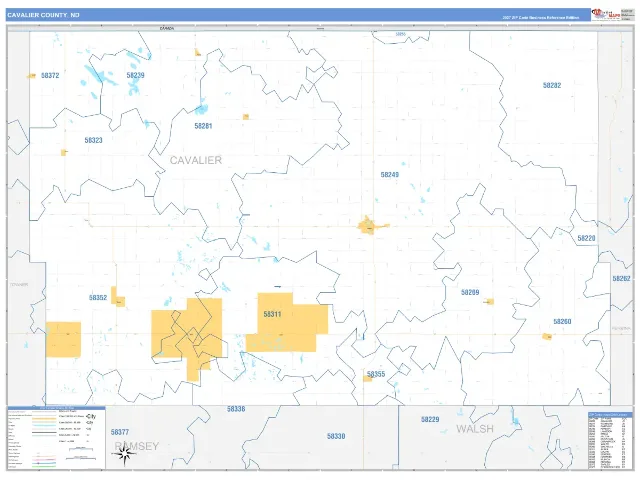Click ZIP label 58330
The image size is (640, 480).
336,436
